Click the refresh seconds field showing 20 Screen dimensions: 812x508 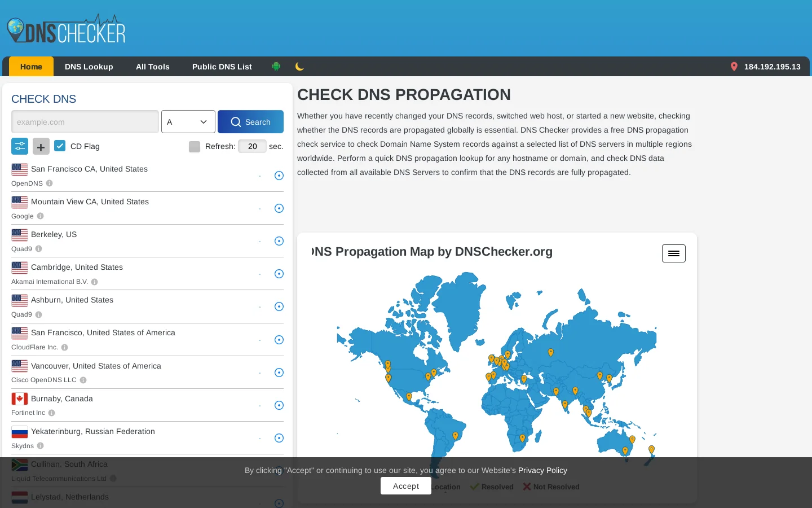[253, 146]
